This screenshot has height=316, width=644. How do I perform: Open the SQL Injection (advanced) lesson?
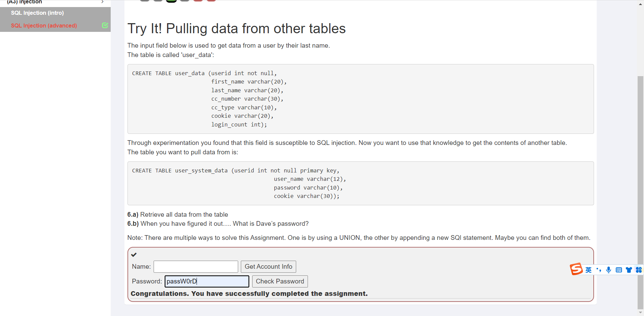(x=44, y=25)
